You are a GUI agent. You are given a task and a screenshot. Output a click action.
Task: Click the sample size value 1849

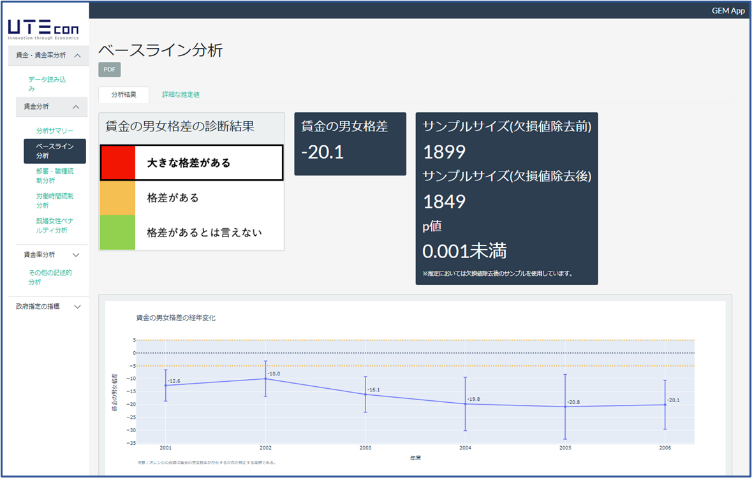point(444,201)
